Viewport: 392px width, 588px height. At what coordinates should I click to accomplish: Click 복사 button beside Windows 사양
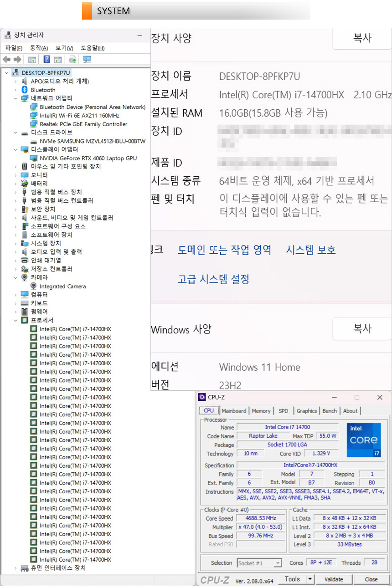[362, 328]
